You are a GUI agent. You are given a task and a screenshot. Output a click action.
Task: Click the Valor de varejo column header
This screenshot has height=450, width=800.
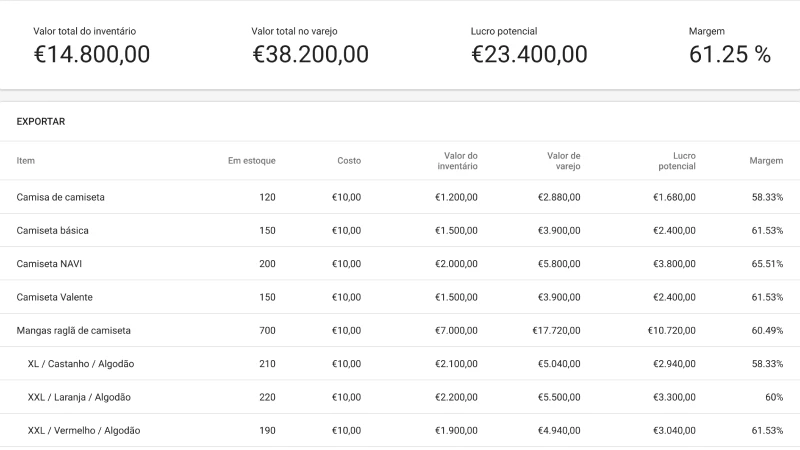tap(563, 161)
